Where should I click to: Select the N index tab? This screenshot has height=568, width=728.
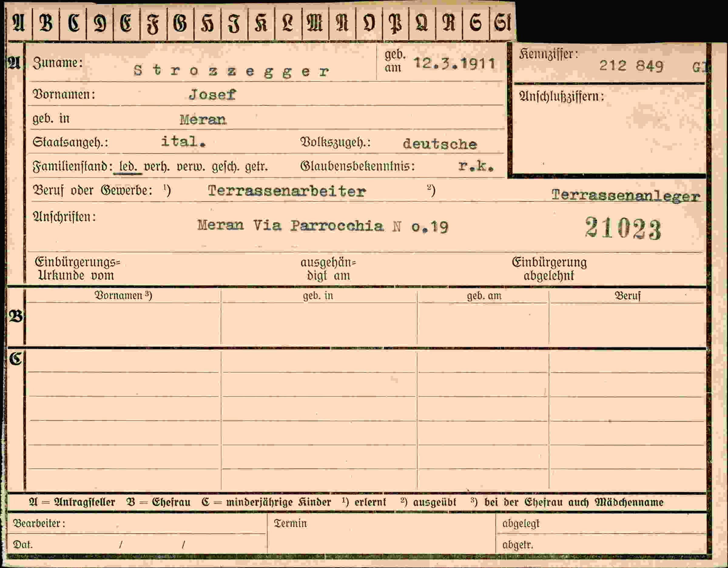tap(342, 23)
